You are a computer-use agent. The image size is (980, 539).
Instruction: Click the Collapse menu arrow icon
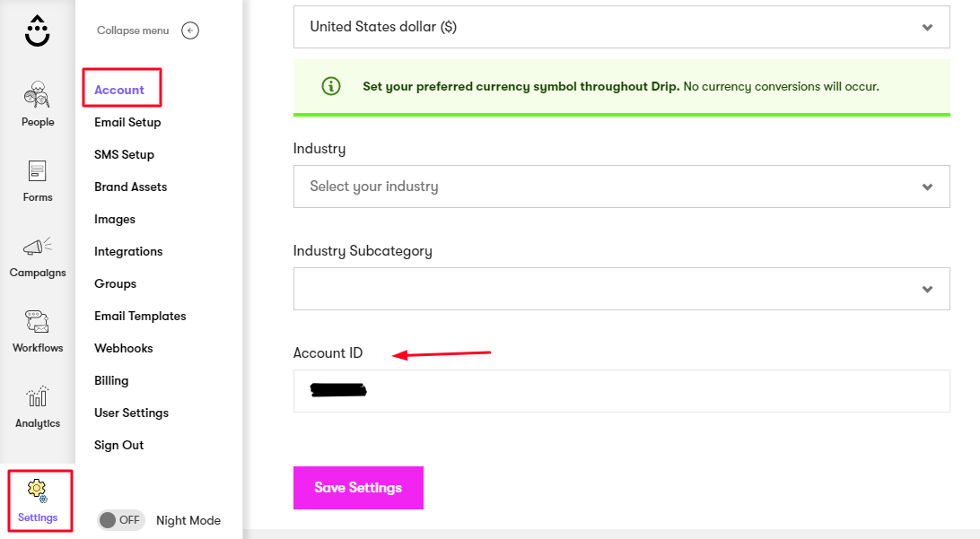(x=190, y=30)
